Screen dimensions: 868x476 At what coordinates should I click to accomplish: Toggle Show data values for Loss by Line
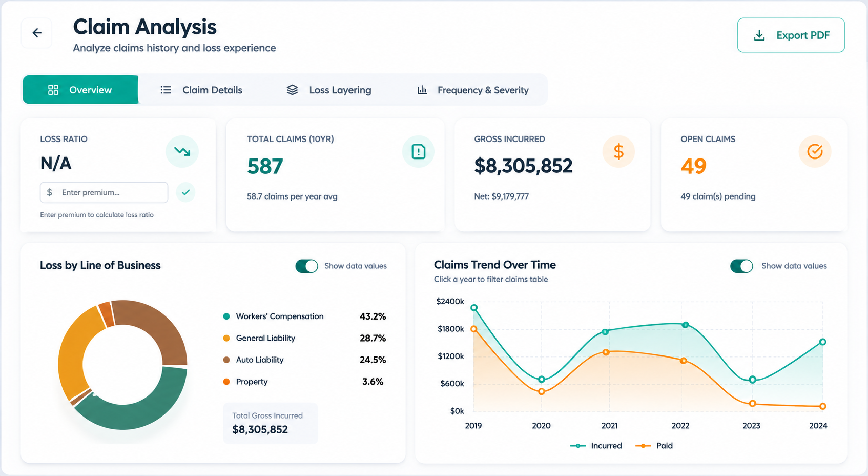pyautogui.click(x=306, y=266)
